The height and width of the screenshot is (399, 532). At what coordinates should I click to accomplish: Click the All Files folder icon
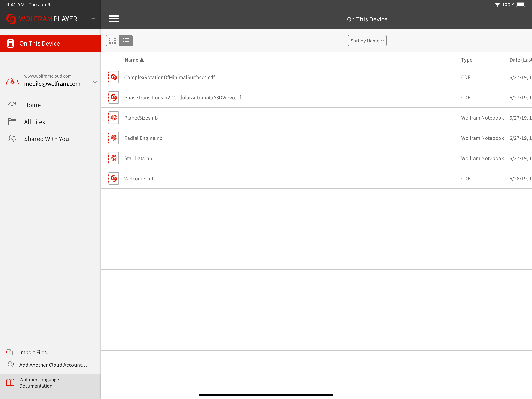pyautogui.click(x=12, y=122)
